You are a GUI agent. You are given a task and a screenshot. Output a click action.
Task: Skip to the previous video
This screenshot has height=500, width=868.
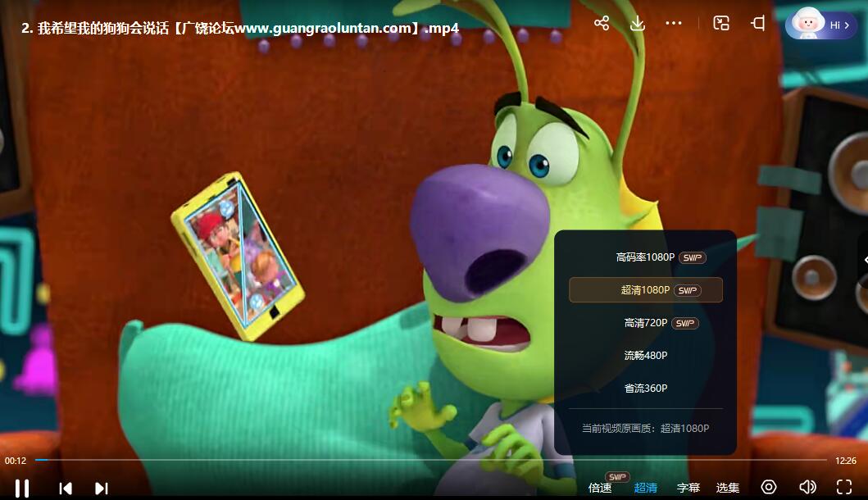tap(66, 489)
